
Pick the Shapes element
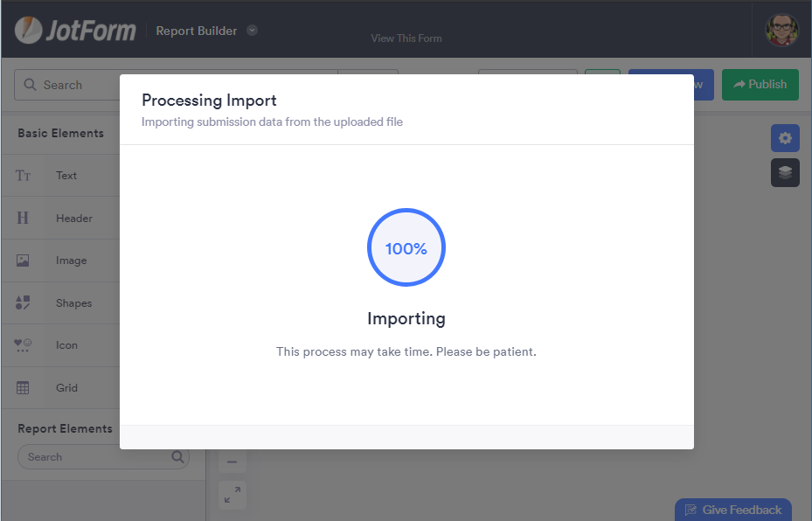[x=73, y=303]
